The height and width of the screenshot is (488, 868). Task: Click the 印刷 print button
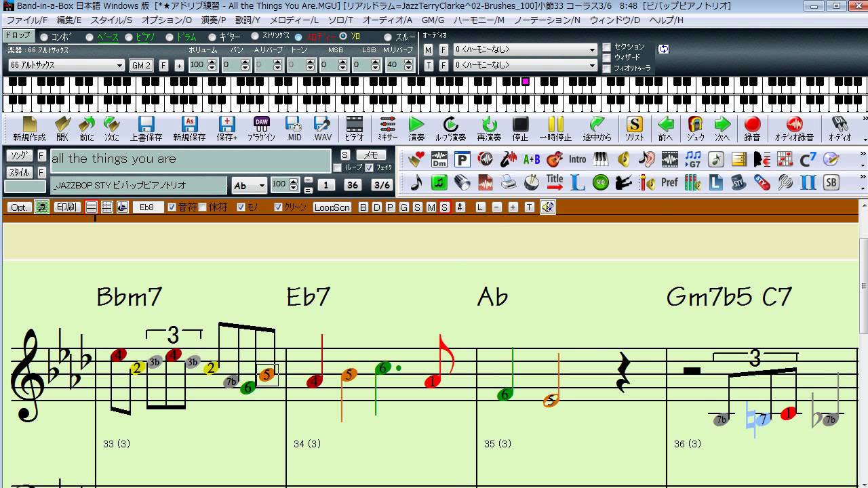[66, 207]
